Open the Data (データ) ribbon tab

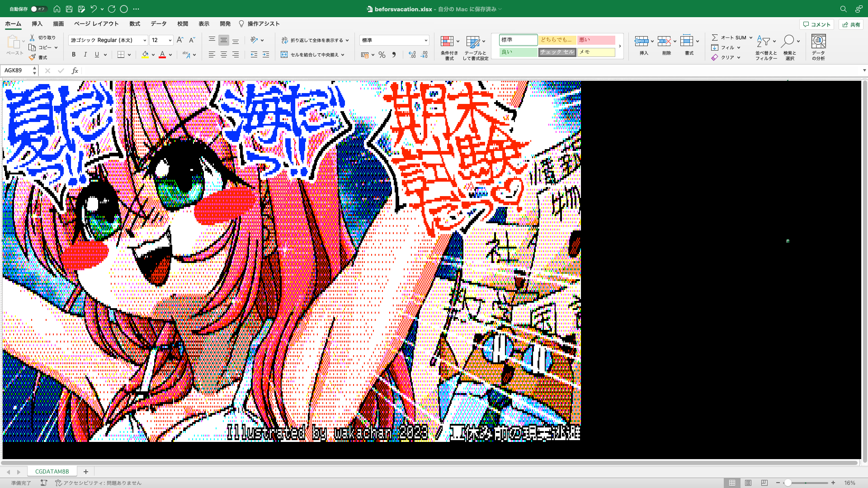click(x=159, y=23)
